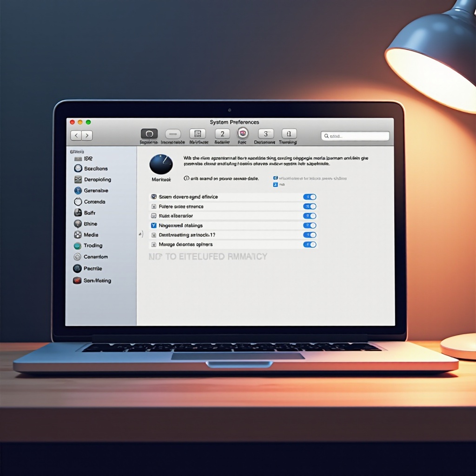The width and height of the screenshot is (476, 476).
Task: Click the row icon beside Menage deiontes opiners
Action: (x=153, y=245)
